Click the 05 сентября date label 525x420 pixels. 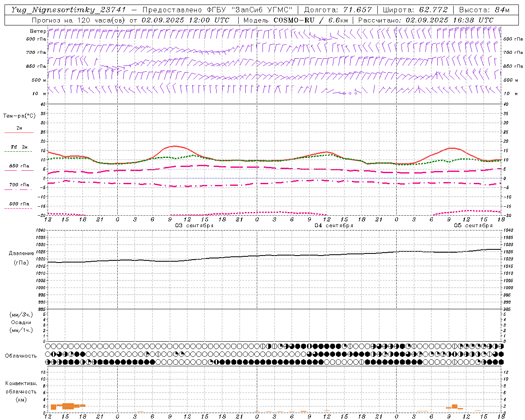pyautogui.click(x=473, y=226)
